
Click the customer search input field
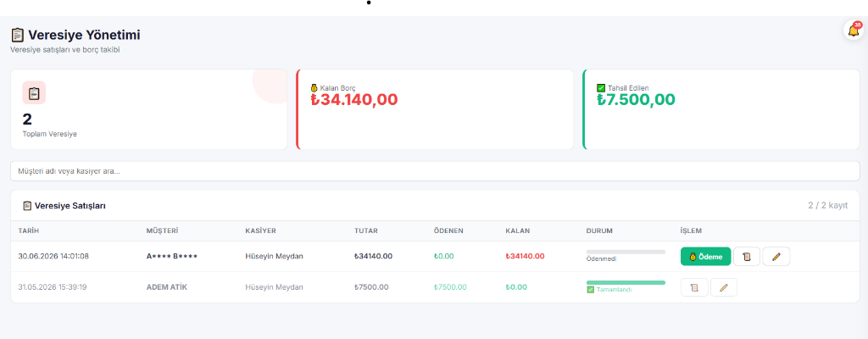point(435,171)
